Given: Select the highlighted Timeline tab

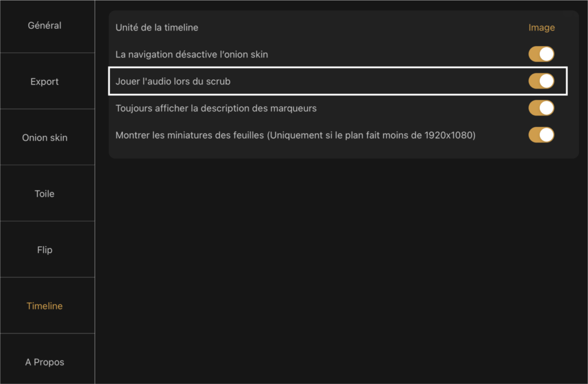Looking at the screenshot, I should [x=45, y=306].
